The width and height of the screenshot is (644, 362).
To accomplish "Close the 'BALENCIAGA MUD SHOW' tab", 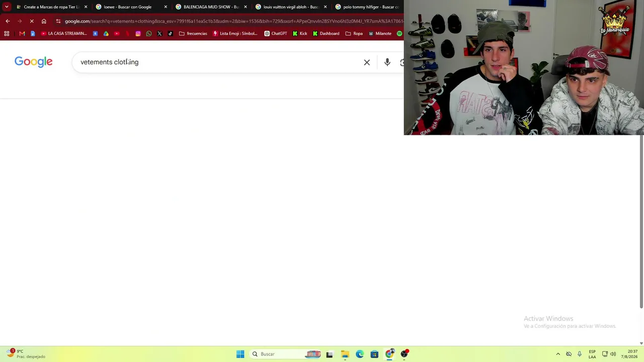I will pos(246,7).
